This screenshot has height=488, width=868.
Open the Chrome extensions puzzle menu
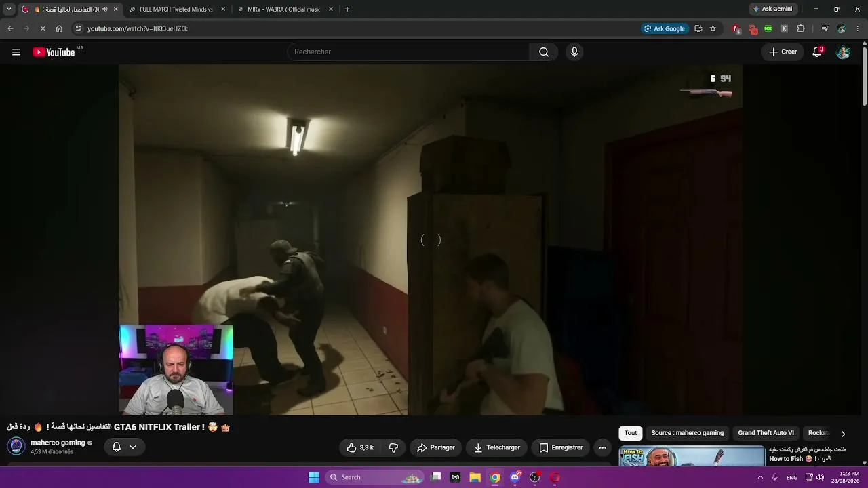coord(801,28)
